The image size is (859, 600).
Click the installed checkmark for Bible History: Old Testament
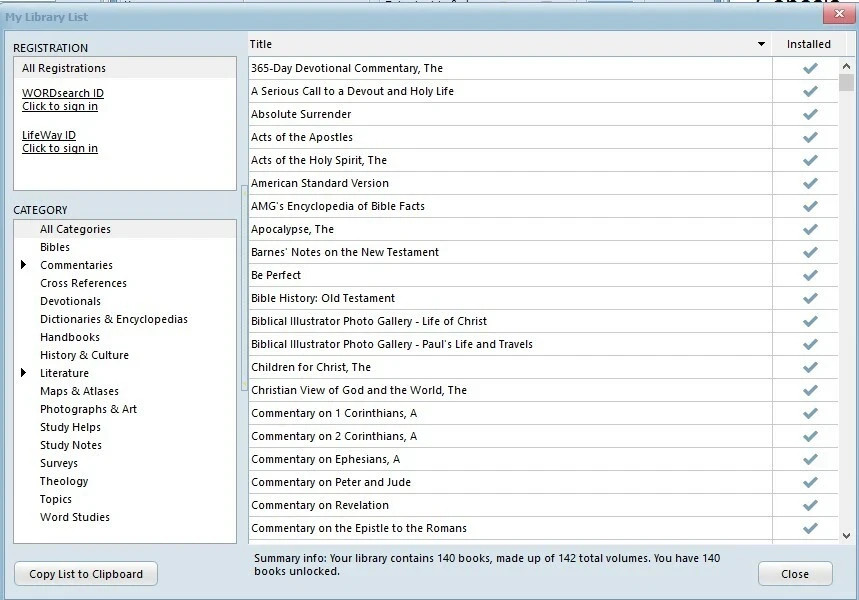(808, 298)
